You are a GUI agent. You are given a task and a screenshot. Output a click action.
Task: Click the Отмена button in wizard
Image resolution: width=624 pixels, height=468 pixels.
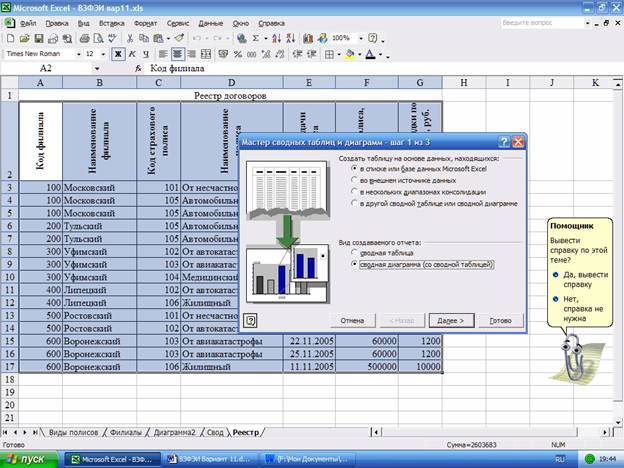pos(353,320)
